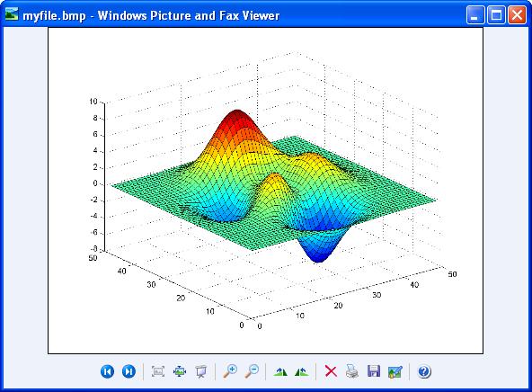Zoom out of the picture

pos(253,371)
